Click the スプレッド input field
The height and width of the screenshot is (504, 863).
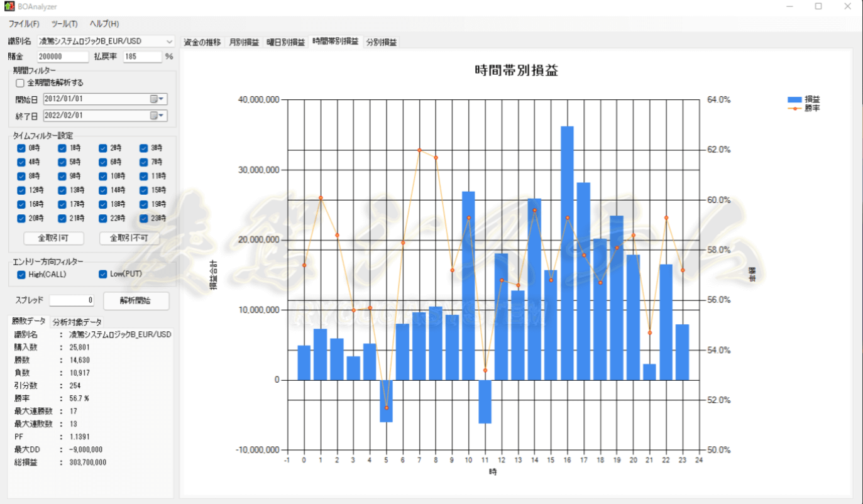pos(72,300)
